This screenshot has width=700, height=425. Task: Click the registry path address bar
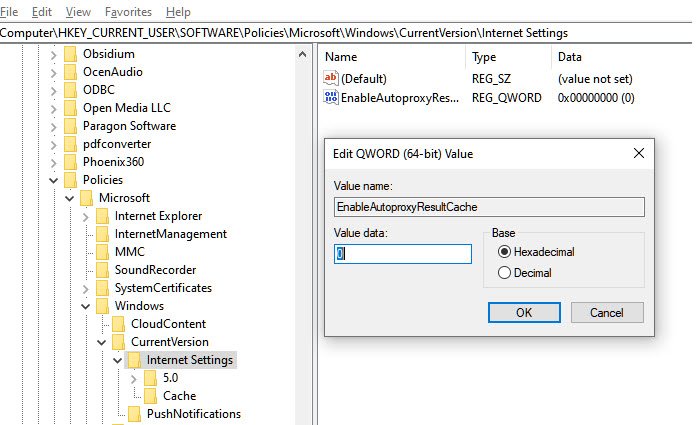click(346, 33)
